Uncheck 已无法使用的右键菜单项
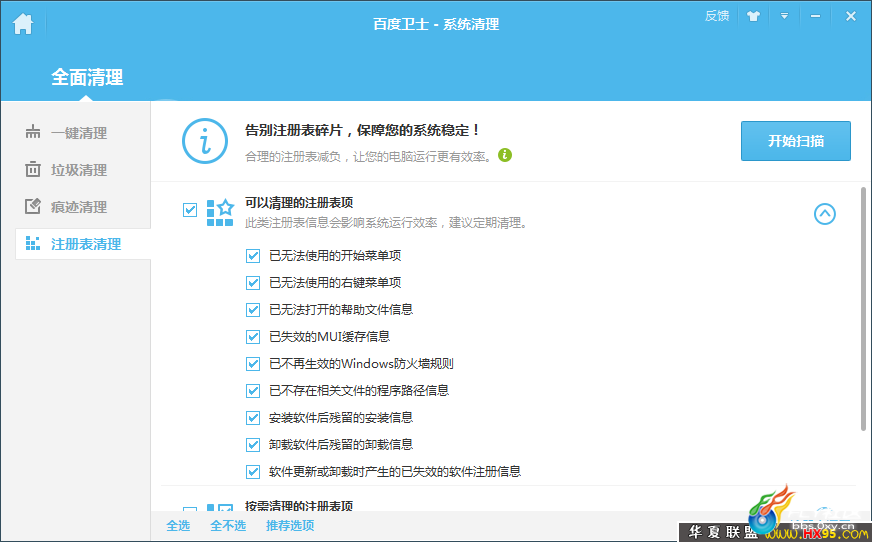872x542 pixels. tap(253, 283)
